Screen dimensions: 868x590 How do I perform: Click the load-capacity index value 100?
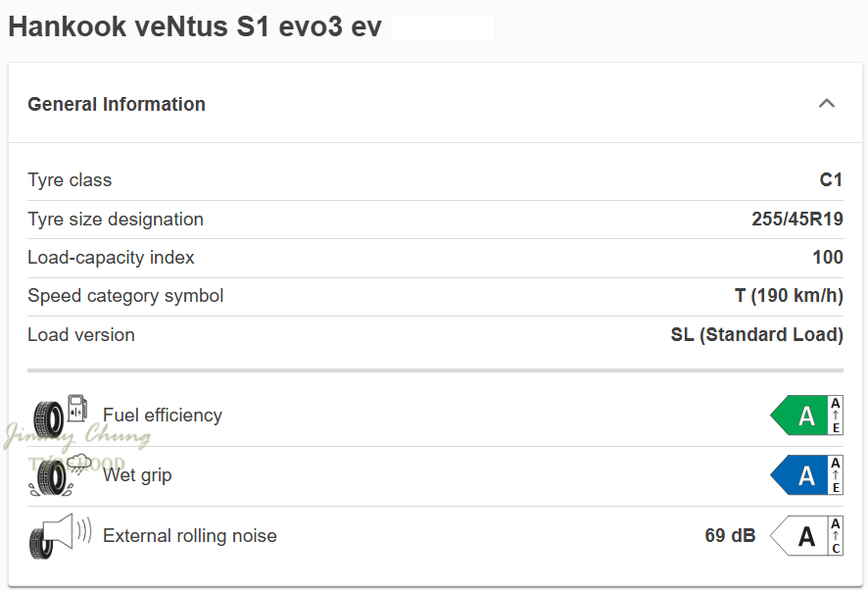(828, 258)
